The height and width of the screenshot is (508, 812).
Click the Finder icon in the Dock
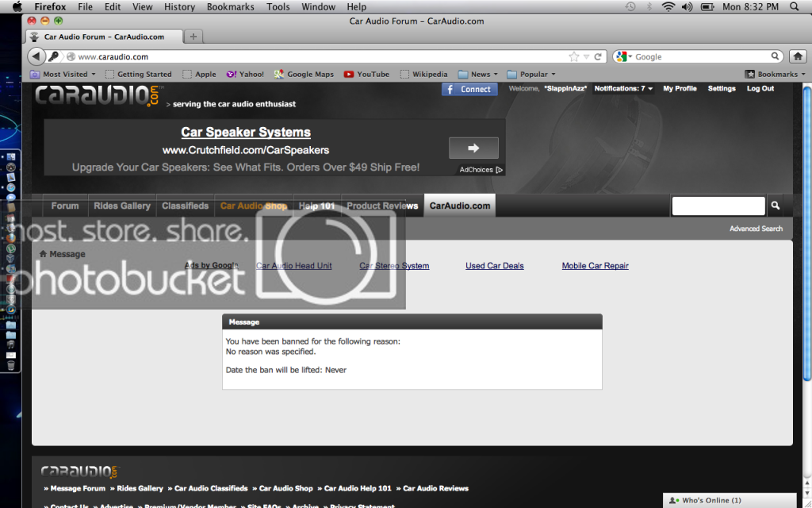(11, 156)
